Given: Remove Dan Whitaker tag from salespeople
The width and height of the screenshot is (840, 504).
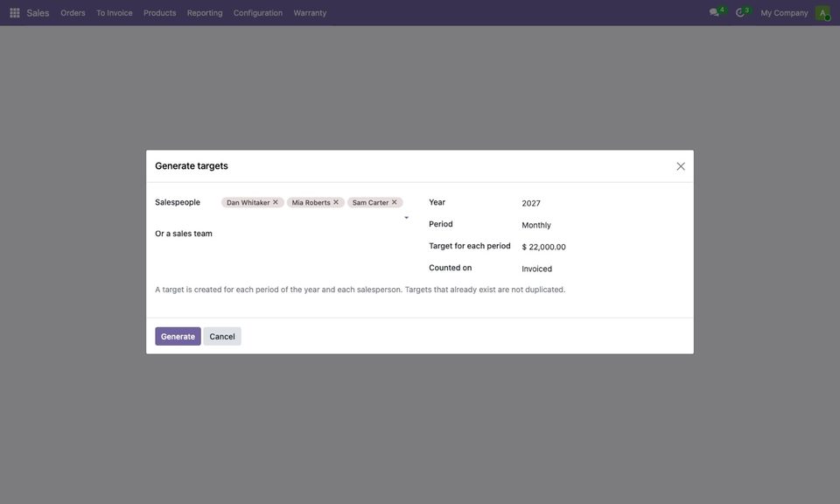Looking at the screenshot, I should click(x=276, y=202).
